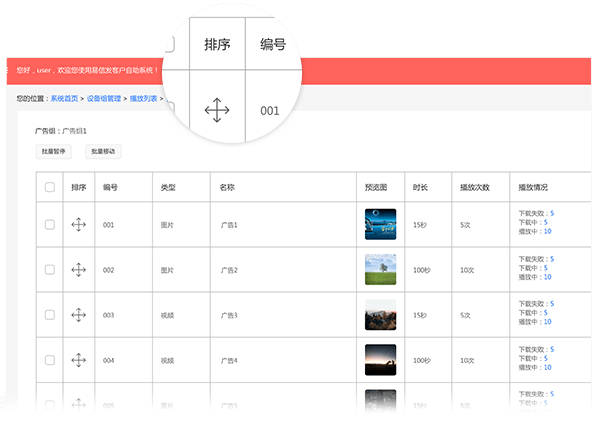
Task: Click the playing count 10 in row 002
Action: (x=547, y=277)
